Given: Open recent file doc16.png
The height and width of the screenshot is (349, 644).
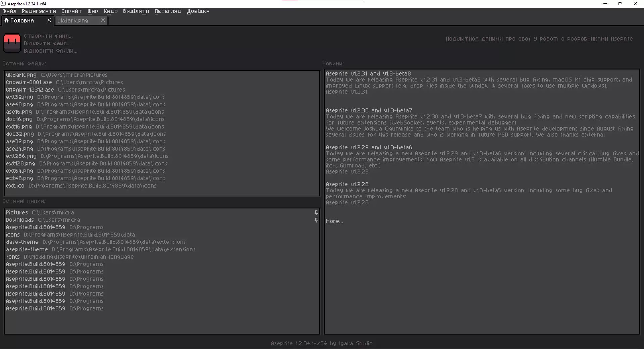Looking at the screenshot, I should [x=162, y=119].
